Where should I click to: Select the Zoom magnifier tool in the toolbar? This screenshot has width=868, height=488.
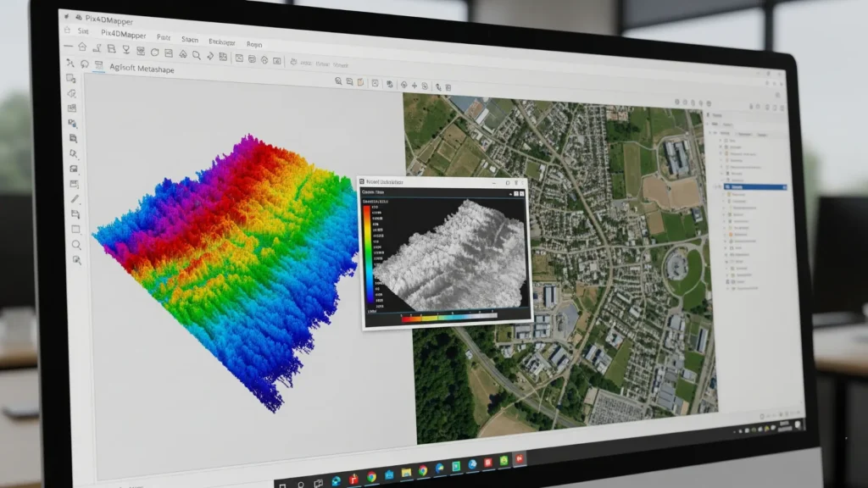[x=196, y=54]
